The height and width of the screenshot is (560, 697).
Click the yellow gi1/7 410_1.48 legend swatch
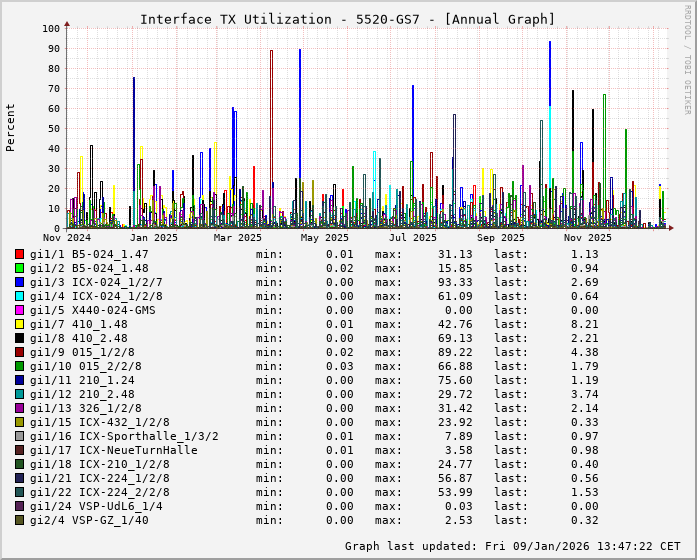click(19, 324)
